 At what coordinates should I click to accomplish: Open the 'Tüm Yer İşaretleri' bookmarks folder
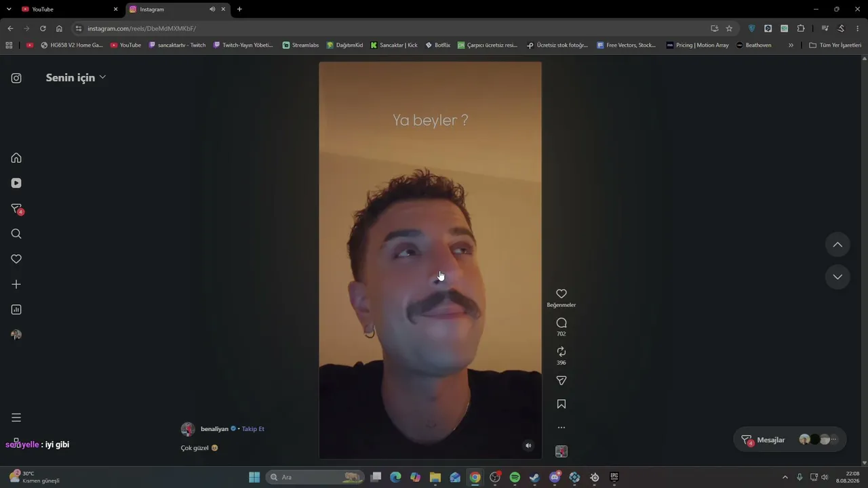(x=835, y=45)
